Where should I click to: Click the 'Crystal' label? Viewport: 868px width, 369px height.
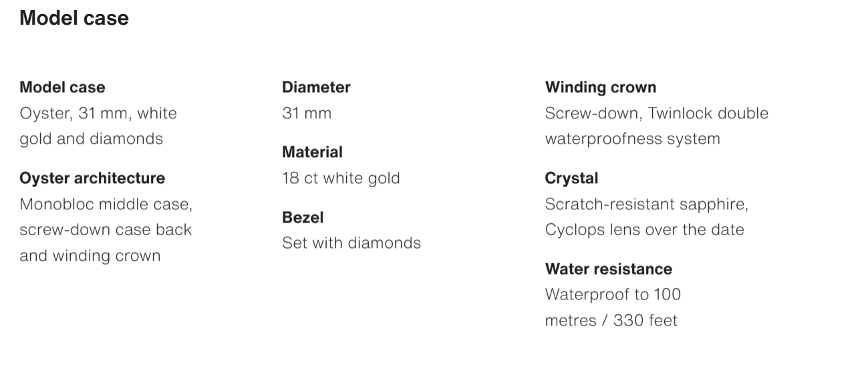coord(571,178)
